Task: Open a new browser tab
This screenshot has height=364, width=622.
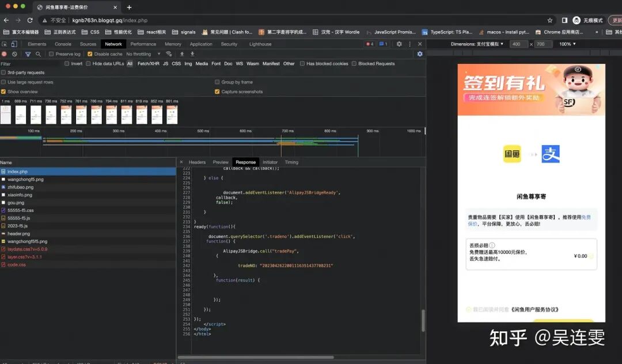Action: (x=129, y=7)
